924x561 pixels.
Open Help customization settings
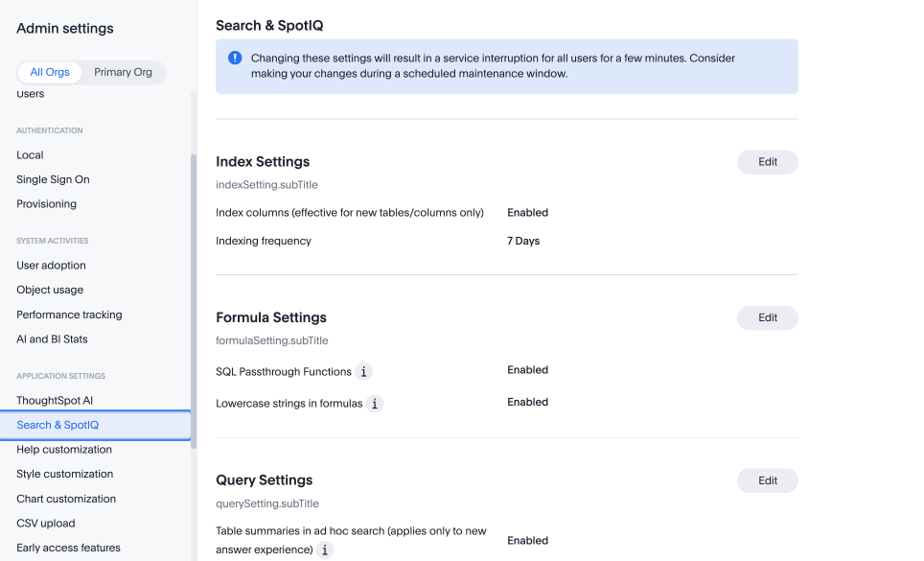(x=64, y=449)
